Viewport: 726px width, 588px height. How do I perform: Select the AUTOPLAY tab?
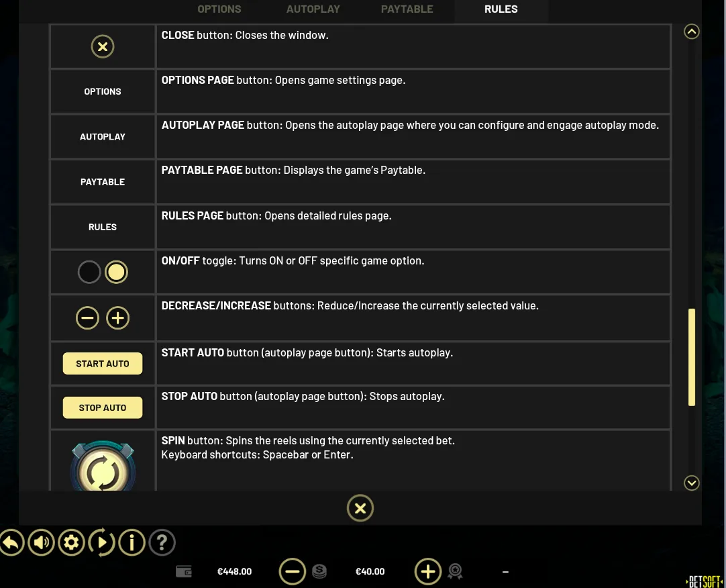click(313, 9)
